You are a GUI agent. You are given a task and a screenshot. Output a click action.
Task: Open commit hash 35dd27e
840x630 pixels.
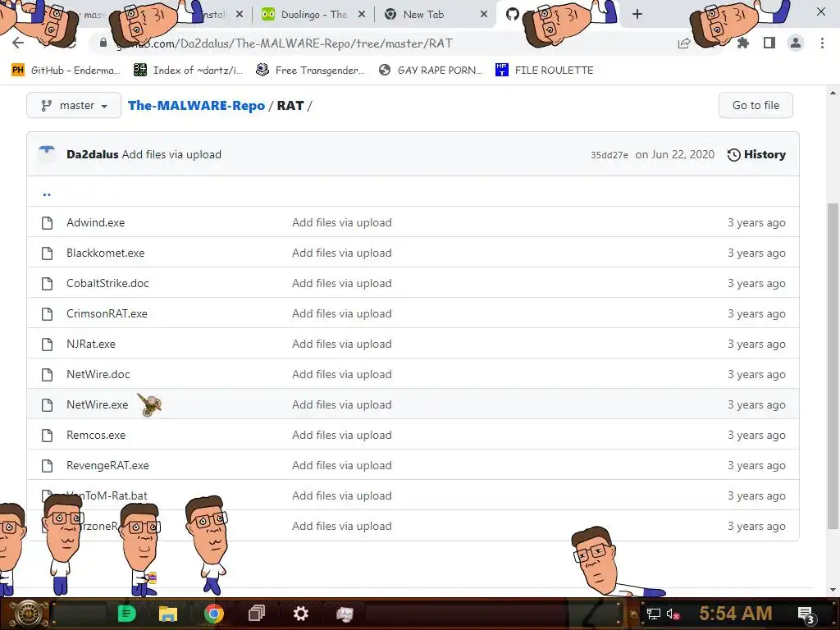[609, 155]
